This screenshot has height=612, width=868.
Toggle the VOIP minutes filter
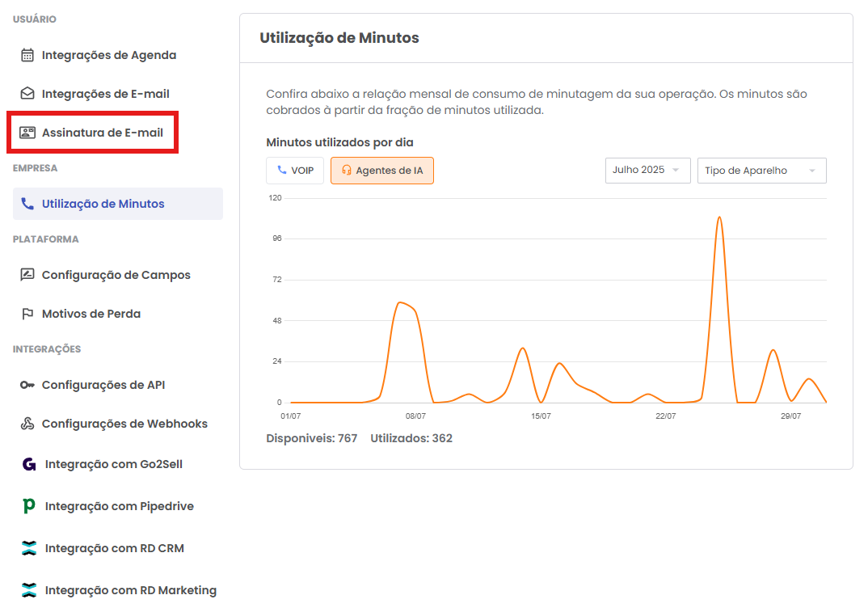(x=295, y=171)
